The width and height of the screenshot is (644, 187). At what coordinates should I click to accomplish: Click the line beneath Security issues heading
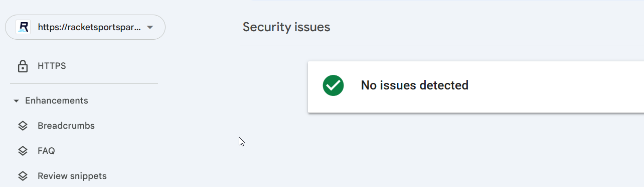pyautogui.click(x=442, y=46)
